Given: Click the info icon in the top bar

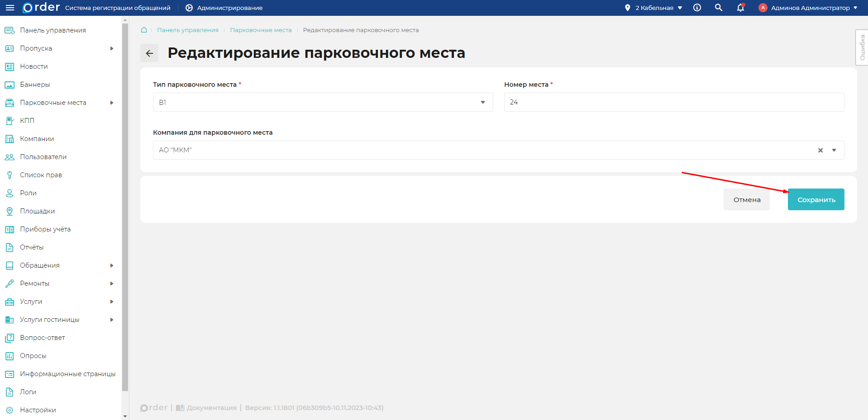Looking at the screenshot, I should (x=697, y=8).
